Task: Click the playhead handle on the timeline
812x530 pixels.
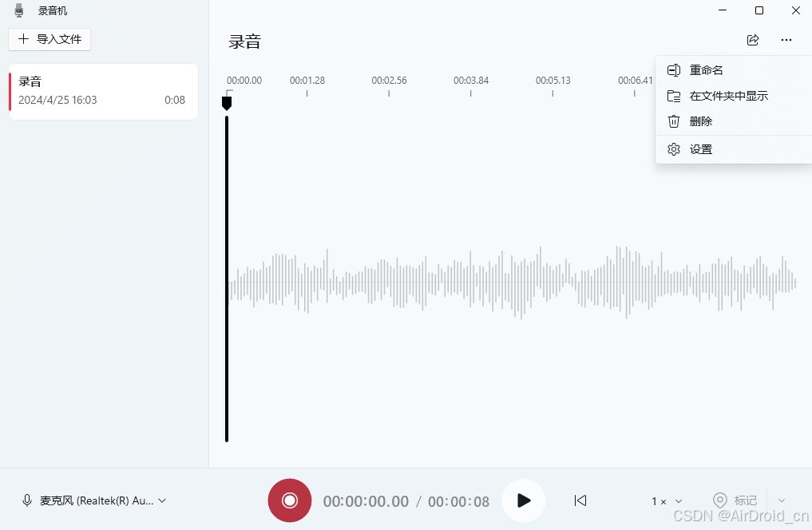Action: (x=227, y=103)
